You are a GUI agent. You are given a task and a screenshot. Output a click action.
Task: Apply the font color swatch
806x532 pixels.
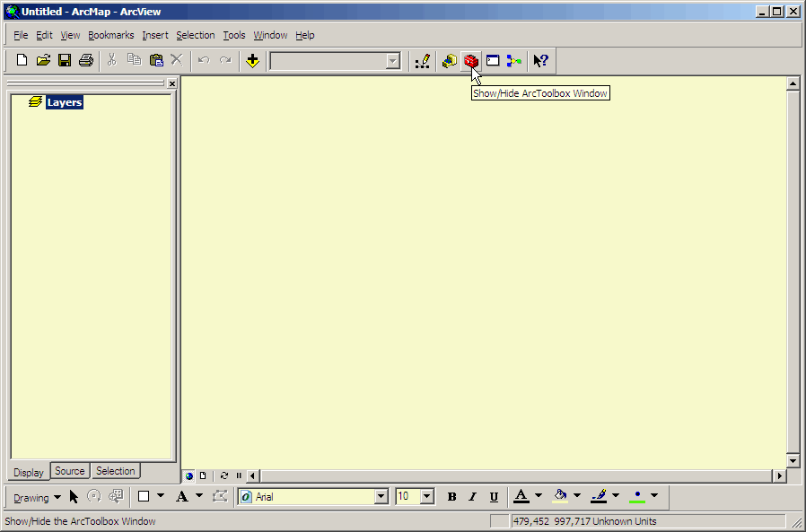(x=521, y=496)
